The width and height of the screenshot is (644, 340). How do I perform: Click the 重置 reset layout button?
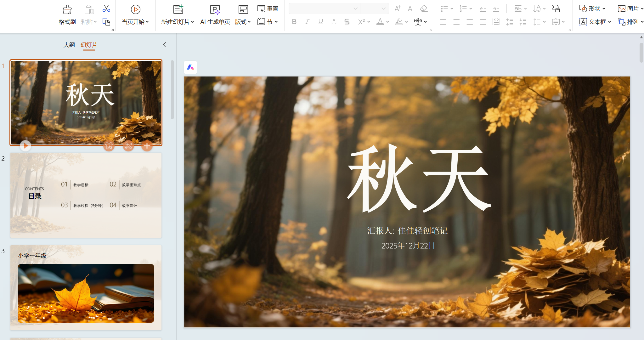tap(268, 8)
